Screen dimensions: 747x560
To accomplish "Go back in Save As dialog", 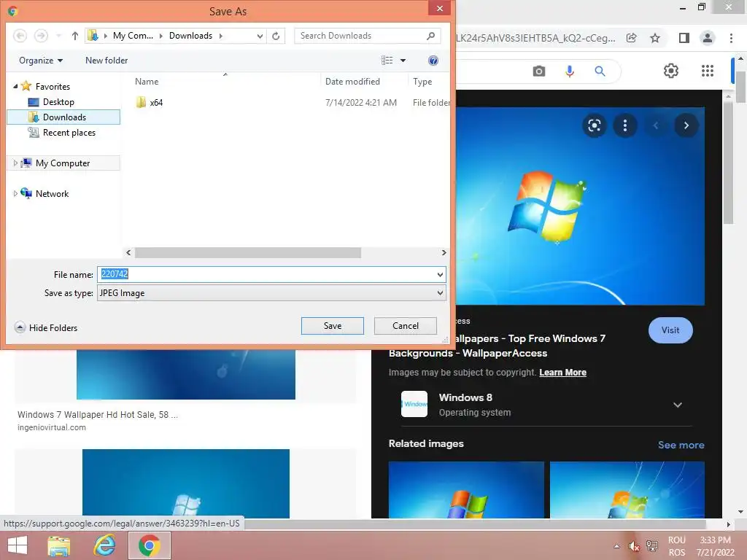I will point(20,36).
